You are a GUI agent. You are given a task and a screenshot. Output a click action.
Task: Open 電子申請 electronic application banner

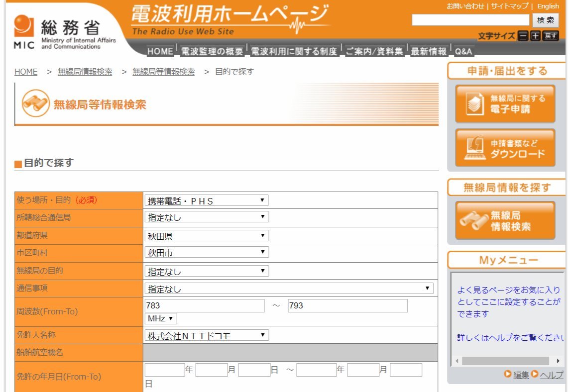[505, 104]
